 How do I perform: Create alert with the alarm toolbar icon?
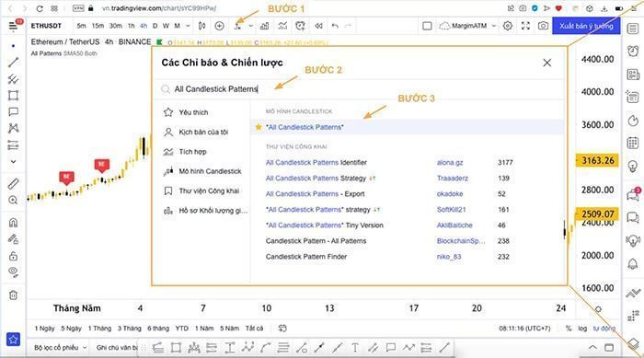[x=301, y=26]
